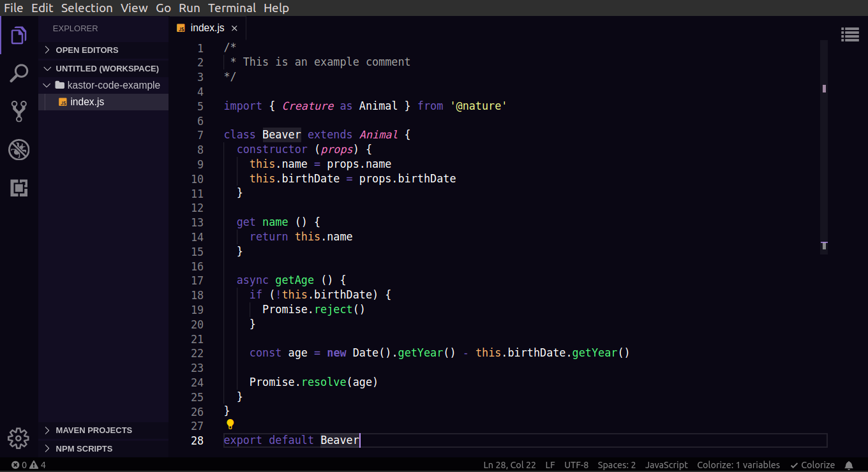The width and height of the screenshot is (868, 472).
Task: Open the Source Control view
Action: [x=19, y=112]
